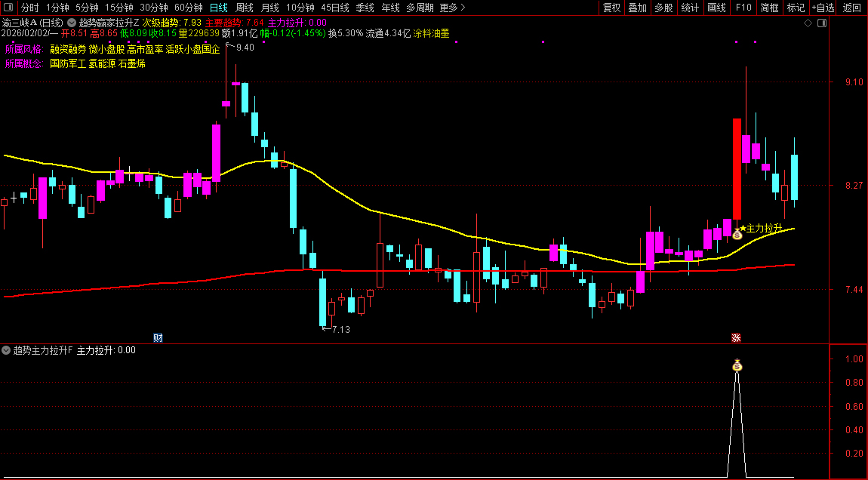Click the tall red limit-up candlestick
This screenshot has width=868, height=480.
(737, 169)
